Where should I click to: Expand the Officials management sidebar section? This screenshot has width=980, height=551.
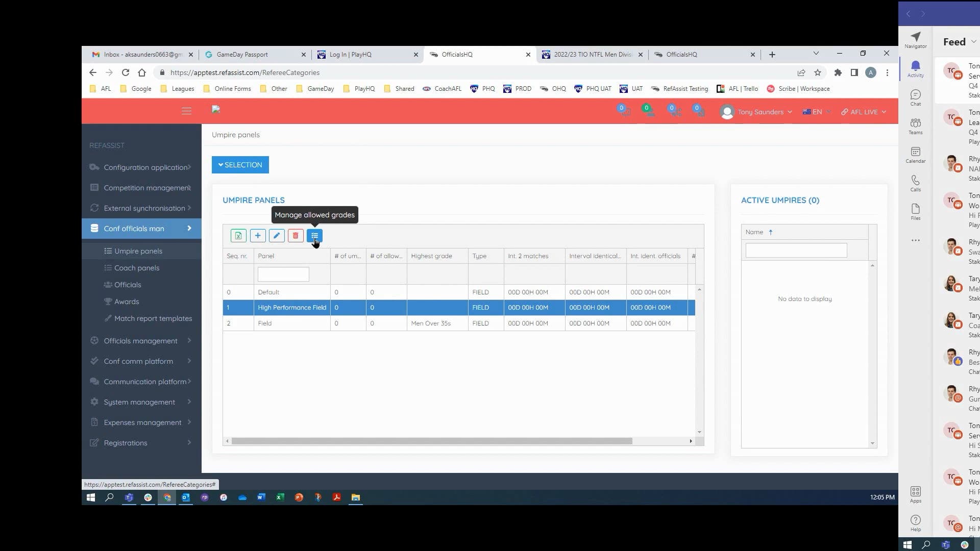(141, 341)
